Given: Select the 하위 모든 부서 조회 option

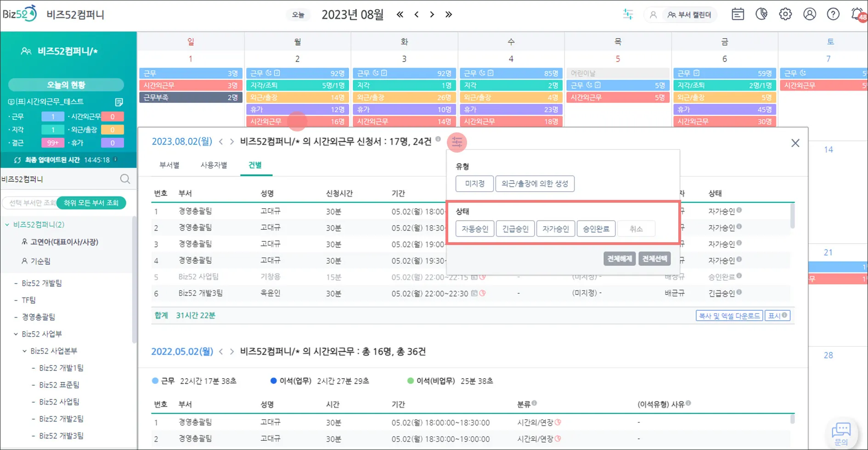Looking at the screenshot, I should [91, 203].
